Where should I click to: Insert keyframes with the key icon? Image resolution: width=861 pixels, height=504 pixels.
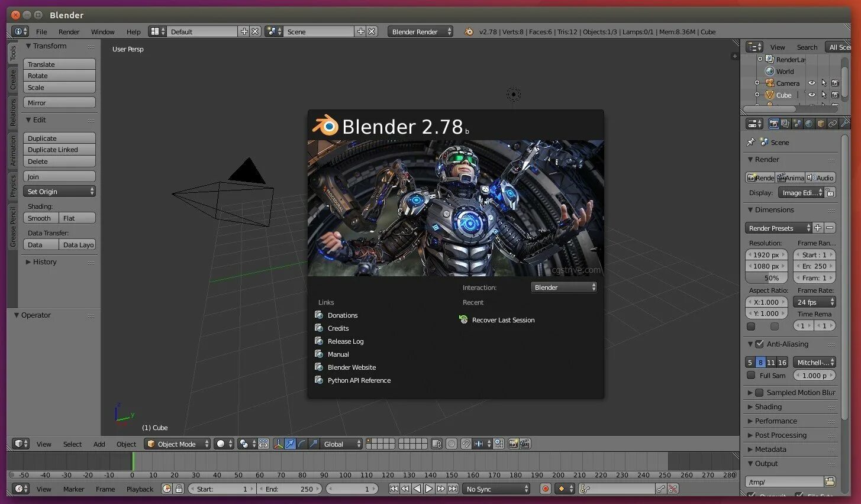(661, 489)
